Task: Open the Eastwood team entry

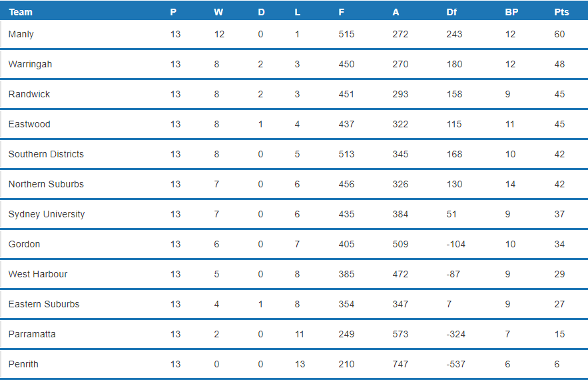Action: coord(29,124)
